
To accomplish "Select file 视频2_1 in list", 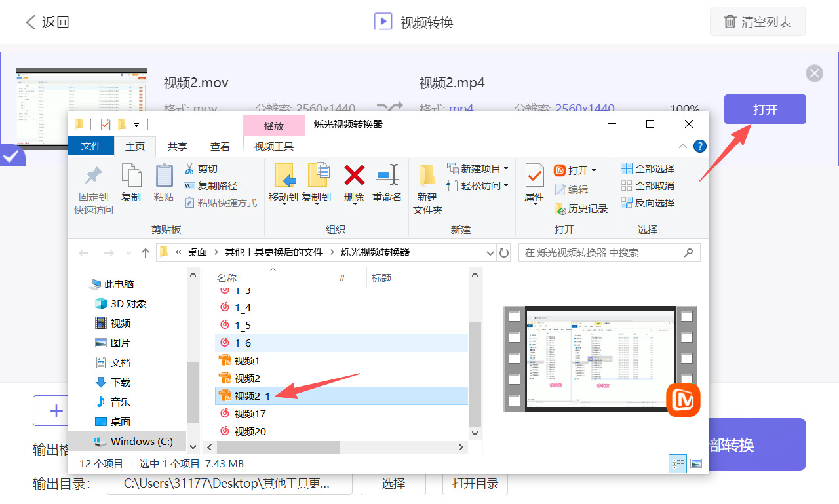I will tap(341, 396).
